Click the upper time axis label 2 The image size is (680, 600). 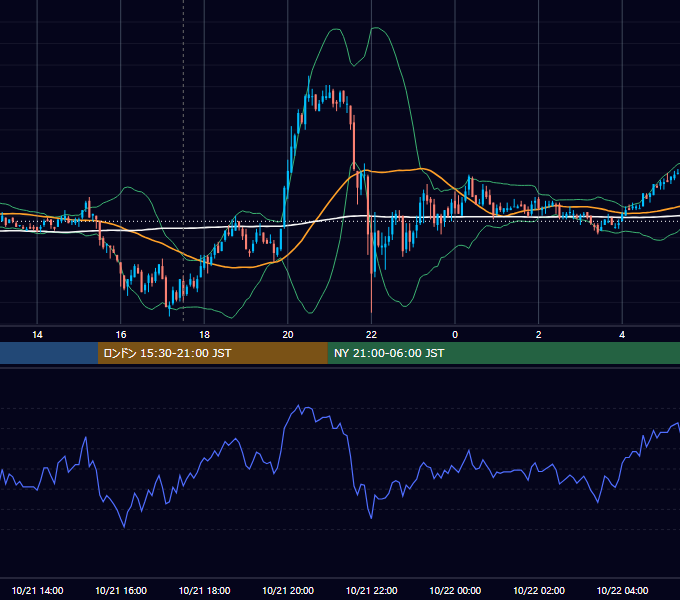tap(539, 335)
